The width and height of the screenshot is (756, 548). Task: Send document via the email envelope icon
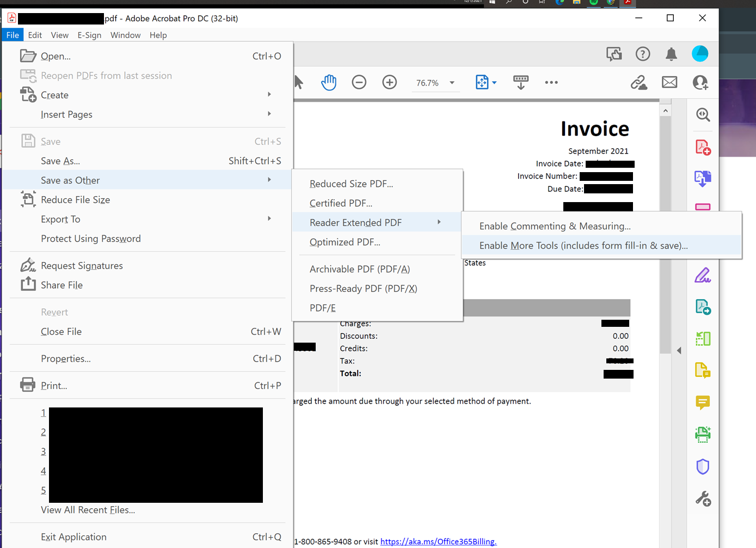coord(669,82)
